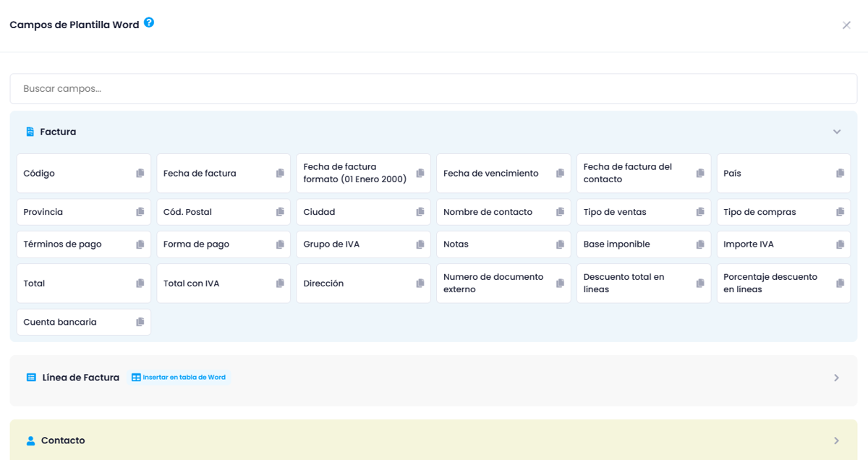The image size is (868, 460).
Task: Click the Cuenta bancaria field label
Action: pos(60,322)
